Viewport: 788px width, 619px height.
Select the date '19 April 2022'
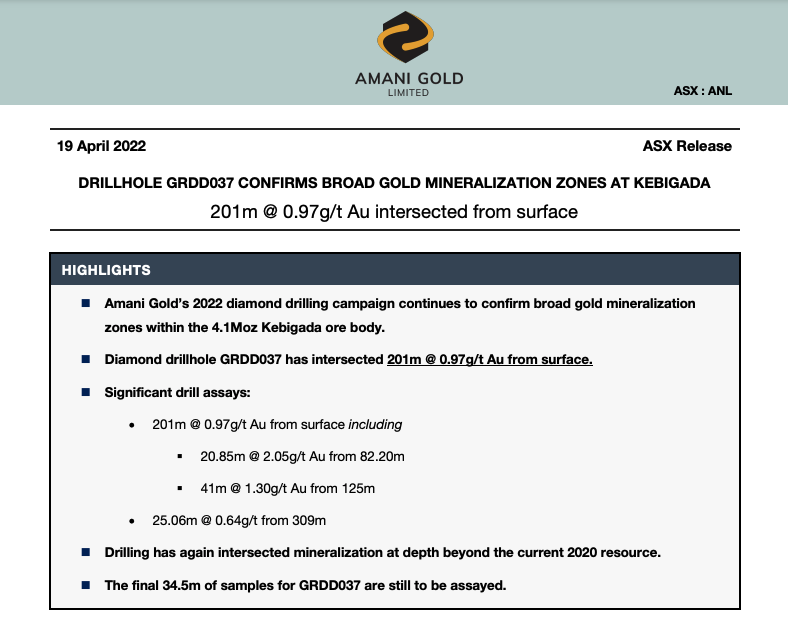pos(102,146)
